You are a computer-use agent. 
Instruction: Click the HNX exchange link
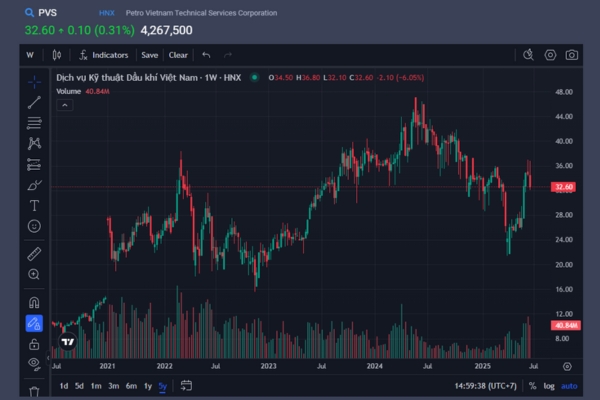point(107,13)
